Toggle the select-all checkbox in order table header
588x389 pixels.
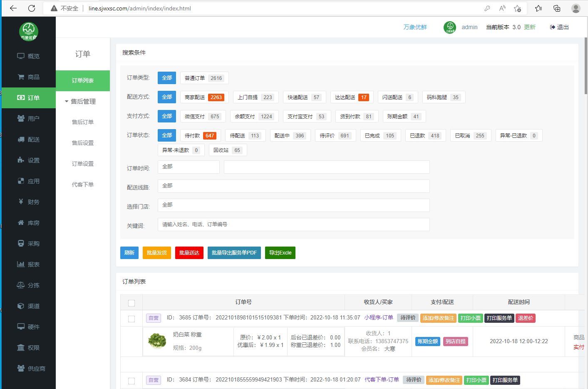131,303
